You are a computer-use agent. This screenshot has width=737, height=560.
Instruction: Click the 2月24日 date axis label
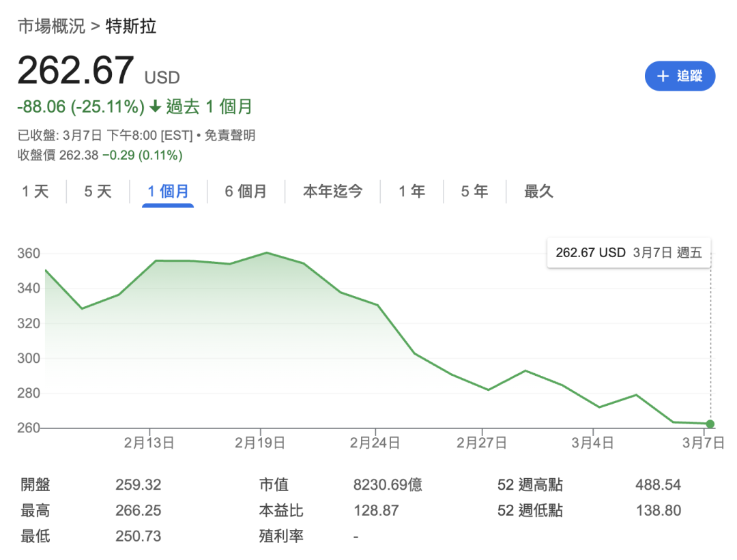click(375, 443)
